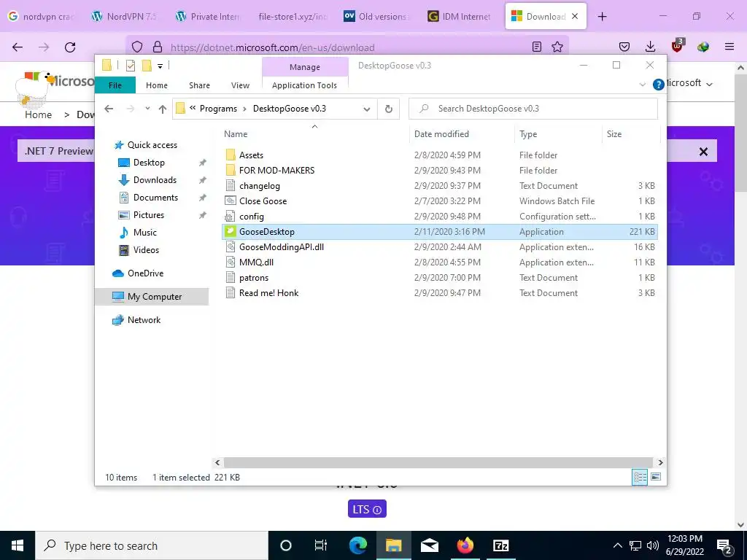
Task: Refresh the DesktopGoose folder view
Action: pyautogui.click(x=389, y=109)
